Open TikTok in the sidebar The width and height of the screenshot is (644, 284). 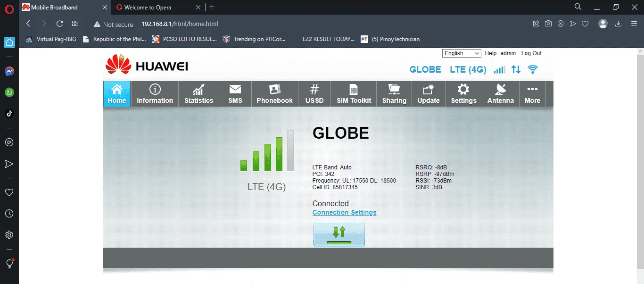coord(9,113)
